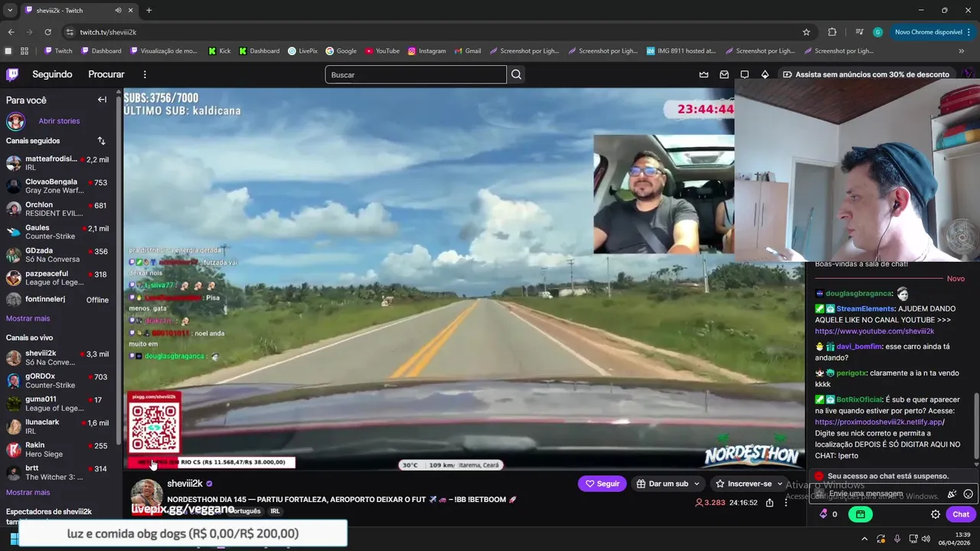
Task: Click the search magnifier button
Action: pos(516,74)
